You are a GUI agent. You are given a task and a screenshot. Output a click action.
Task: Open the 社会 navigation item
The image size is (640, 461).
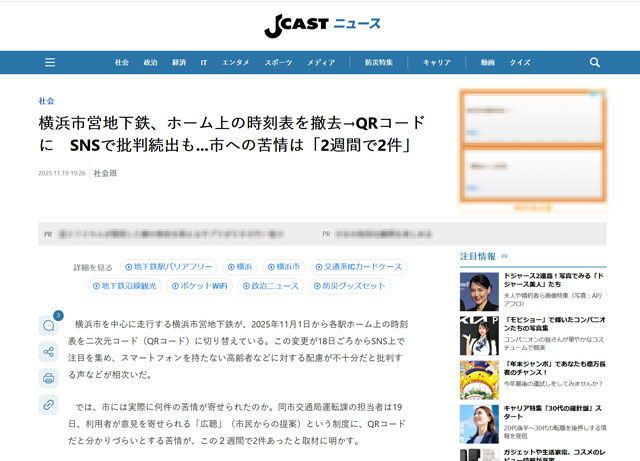pos(122,62)
